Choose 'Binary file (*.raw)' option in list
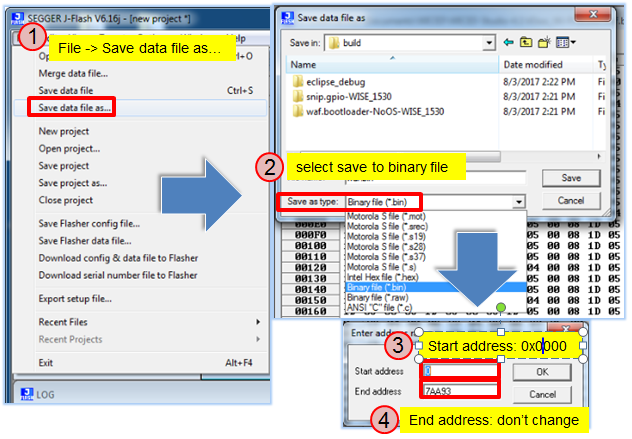The image size is (632, 439). [383, 297]
